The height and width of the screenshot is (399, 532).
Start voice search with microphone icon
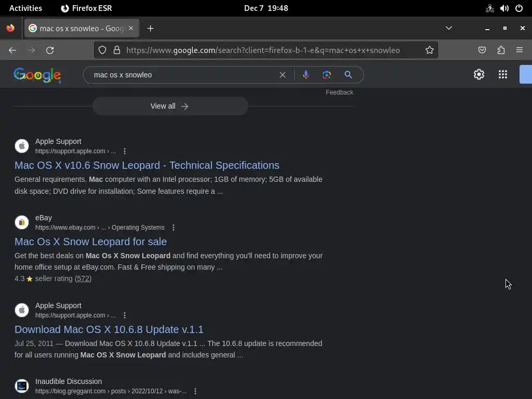click(x=305, y=75)
